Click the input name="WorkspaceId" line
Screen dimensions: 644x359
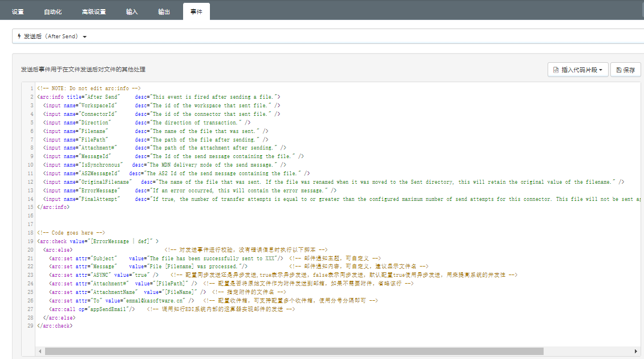tap(161, 106)
